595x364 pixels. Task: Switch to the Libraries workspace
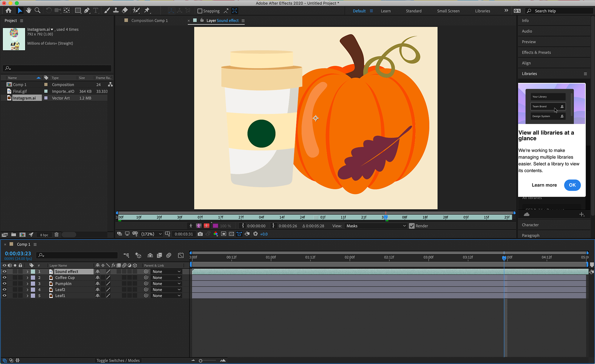(x=483, y=11)
